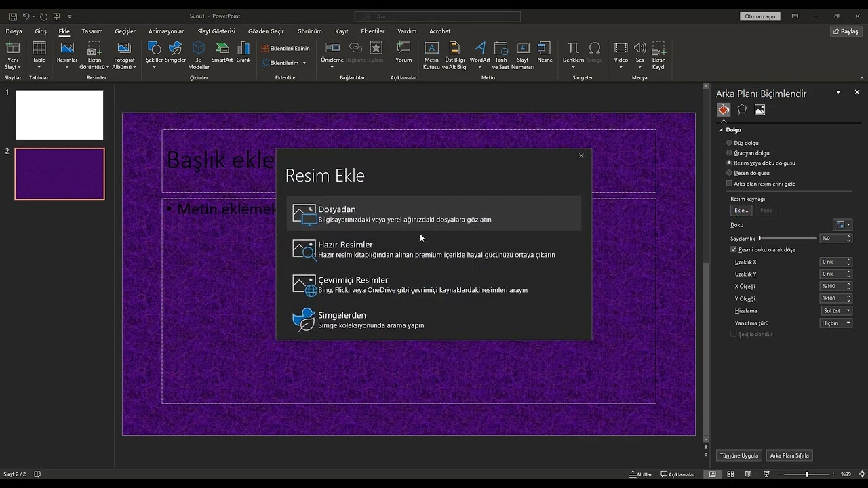
Task: Click the Ses audio icon
Action: pos(639,56)
